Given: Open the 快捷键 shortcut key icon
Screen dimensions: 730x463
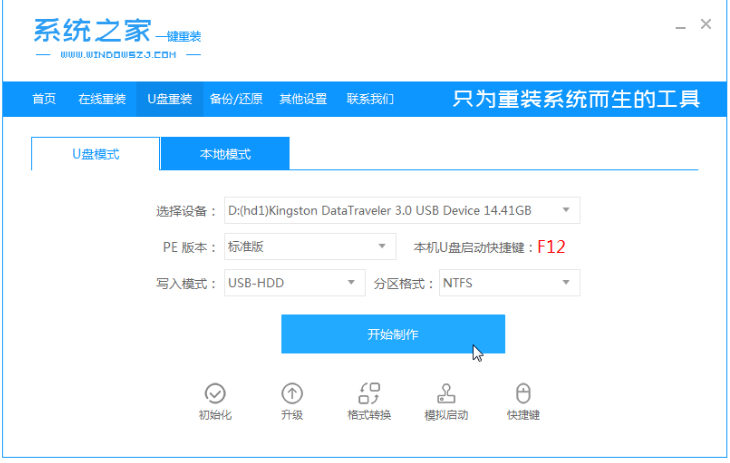Looking at the screenshot, I should pyautogui.click(x=522, y=393).
